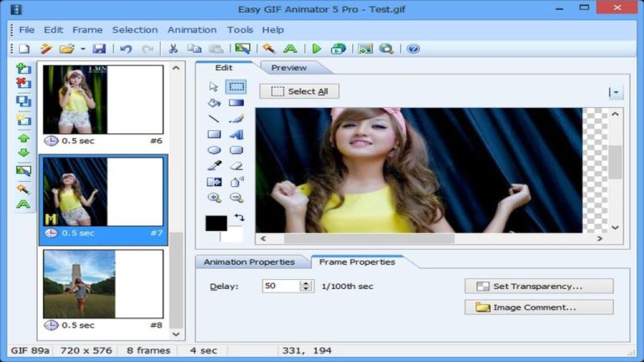Move the frame down with the green down arrow

click(x=23, y=153)
